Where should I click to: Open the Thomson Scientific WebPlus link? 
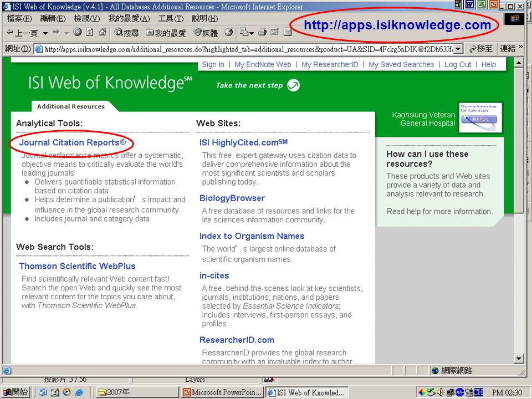77,266
